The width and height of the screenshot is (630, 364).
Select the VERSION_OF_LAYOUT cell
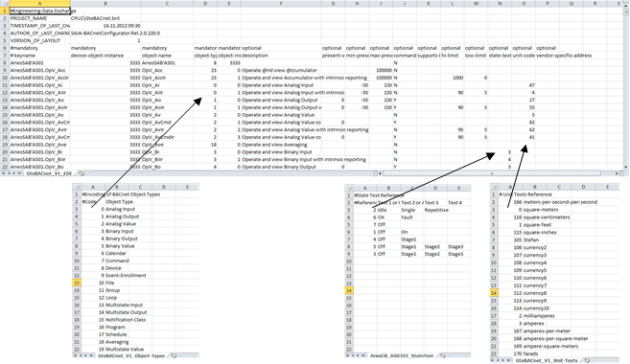[x=39, y=40]
